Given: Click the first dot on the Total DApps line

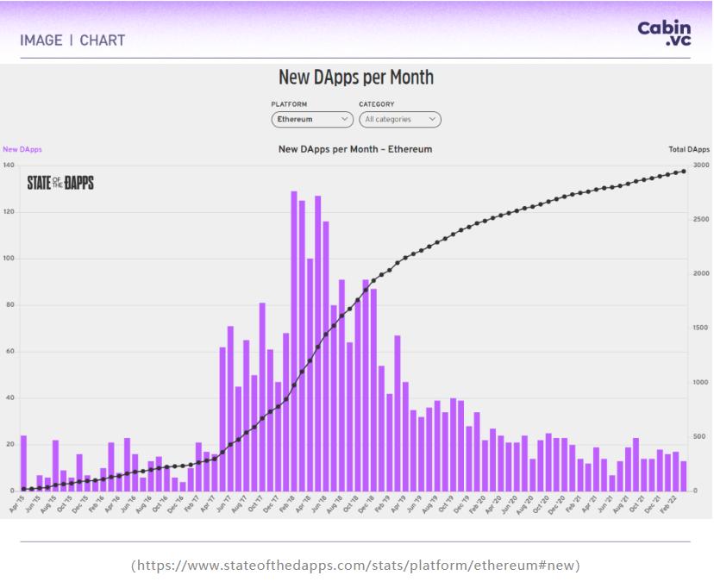Looking at the screenshot, I should tap(23, 489).
